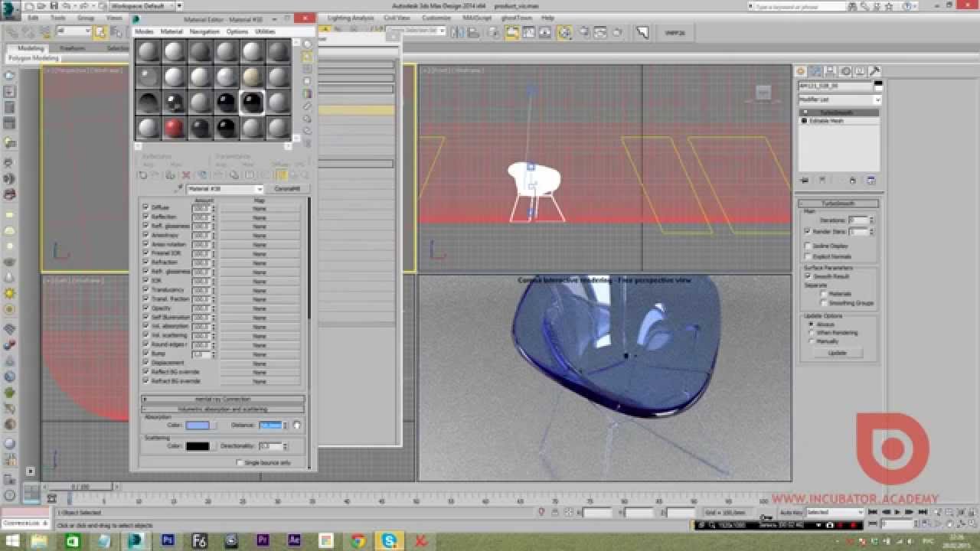980x551 pixels.
Task: Toggle the Bump map checkbox
Action: point(145,354)
